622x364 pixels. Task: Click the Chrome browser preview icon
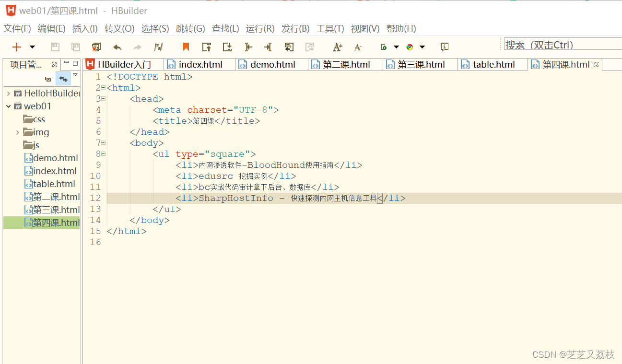point(410,47)
